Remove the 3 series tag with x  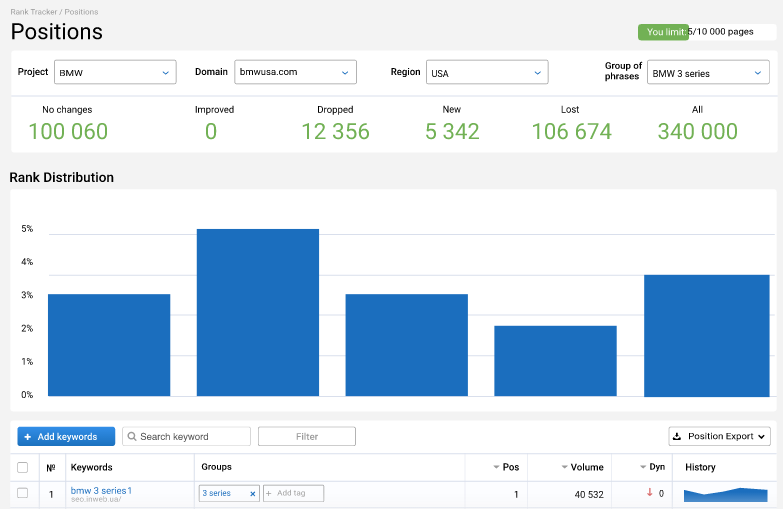253,494
